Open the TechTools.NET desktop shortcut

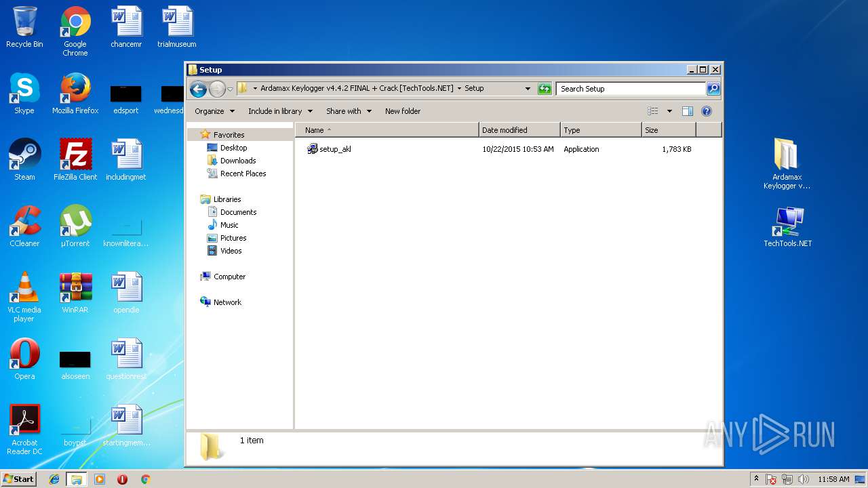787,226
